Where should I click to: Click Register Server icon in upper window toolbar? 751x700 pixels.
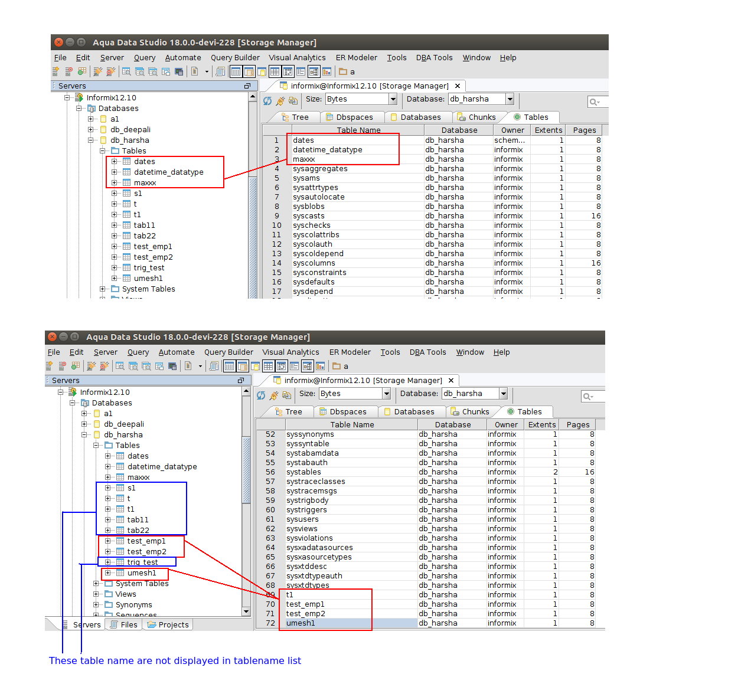(x=55, y=71)
